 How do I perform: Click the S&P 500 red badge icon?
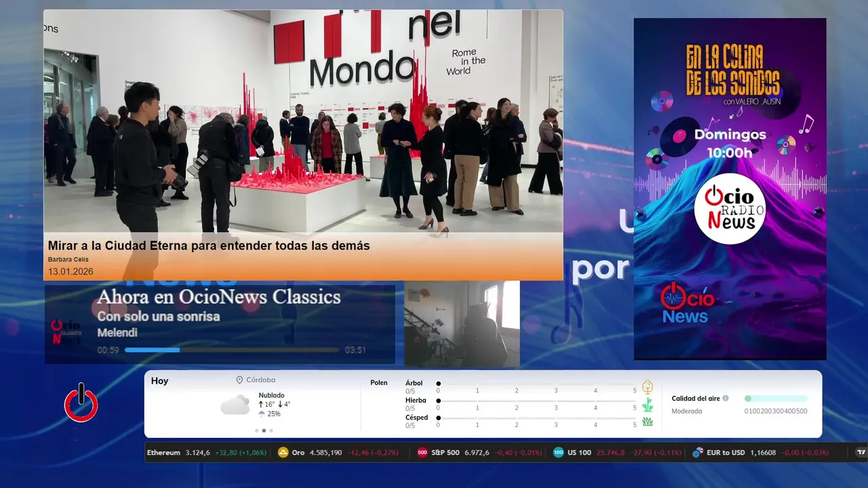422,452
